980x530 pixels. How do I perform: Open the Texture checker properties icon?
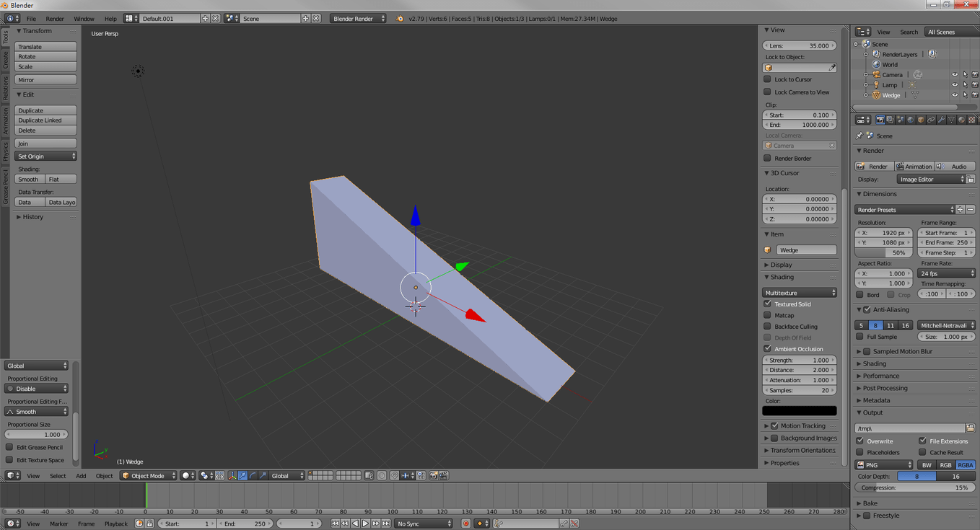coord(971,120)
